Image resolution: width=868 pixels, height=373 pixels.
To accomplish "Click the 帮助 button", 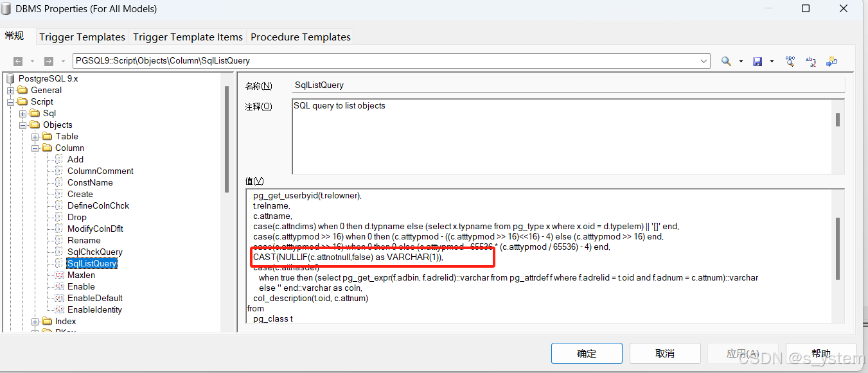I will click(821, 353).
